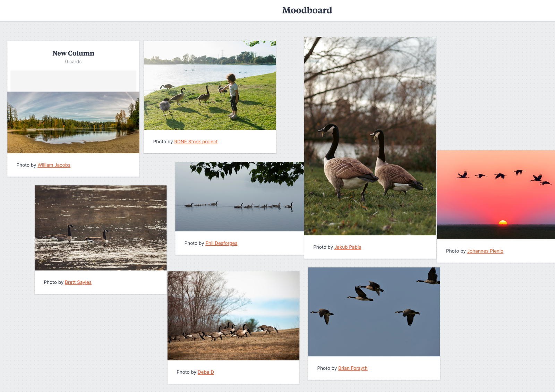Select the child feeding geese photo
The image size is (555, 392).
pos(210,85)
